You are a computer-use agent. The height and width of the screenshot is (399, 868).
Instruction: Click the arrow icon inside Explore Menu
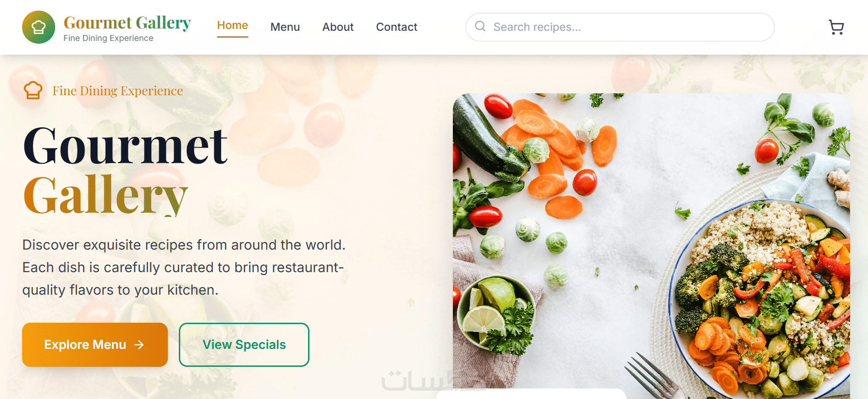(139, 345)
